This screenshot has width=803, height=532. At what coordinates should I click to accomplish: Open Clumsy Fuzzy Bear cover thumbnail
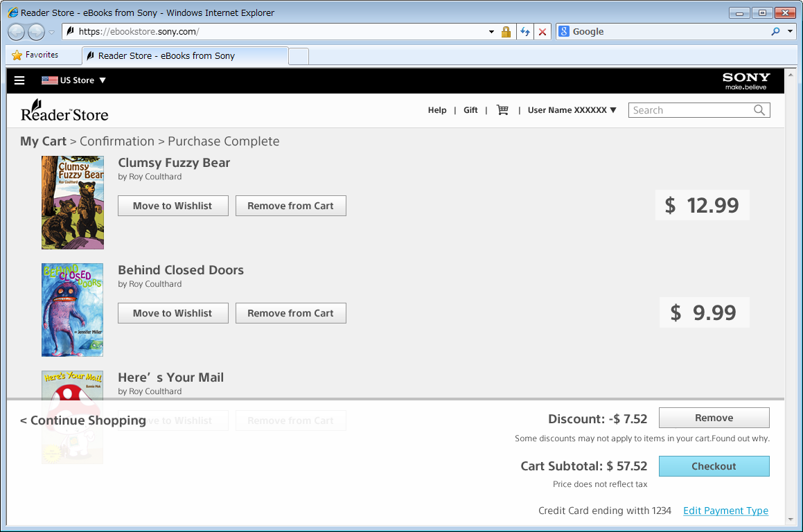click(73, 203)
